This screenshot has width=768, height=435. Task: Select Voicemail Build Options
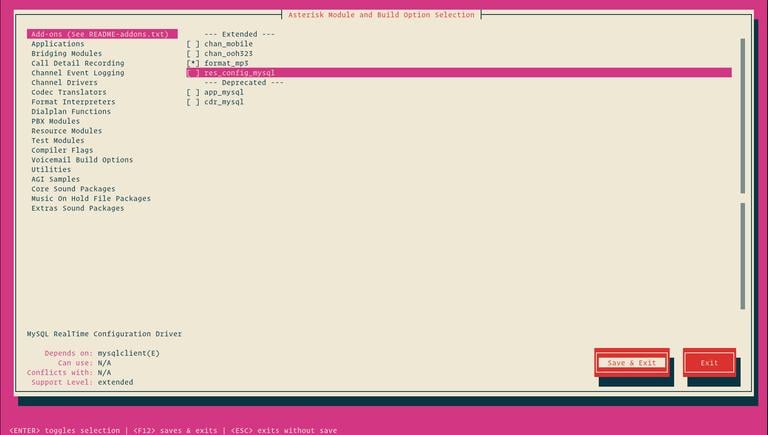tap(81, 160)
